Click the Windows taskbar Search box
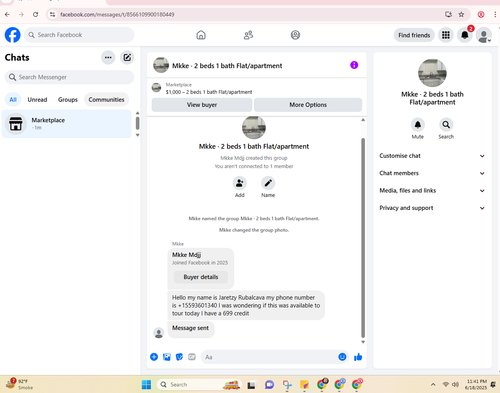 [x=198, y=384]
